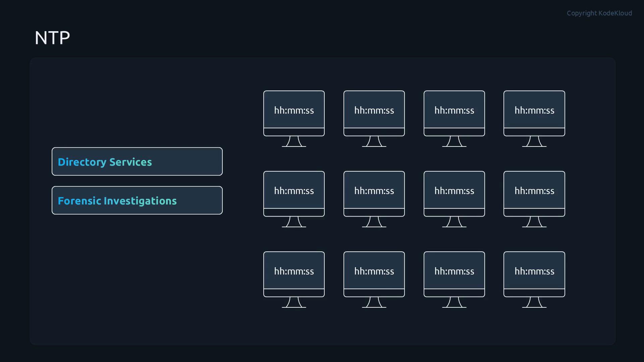Click the NTP slide title

[x=52, y=38]
